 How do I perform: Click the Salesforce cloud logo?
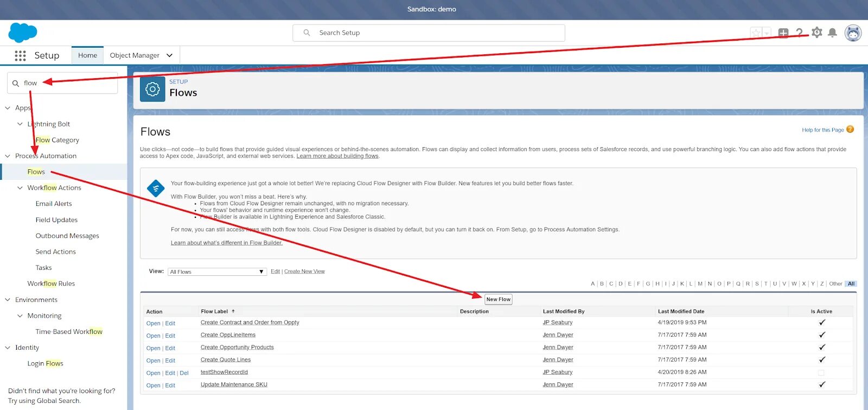coord(23,33)
